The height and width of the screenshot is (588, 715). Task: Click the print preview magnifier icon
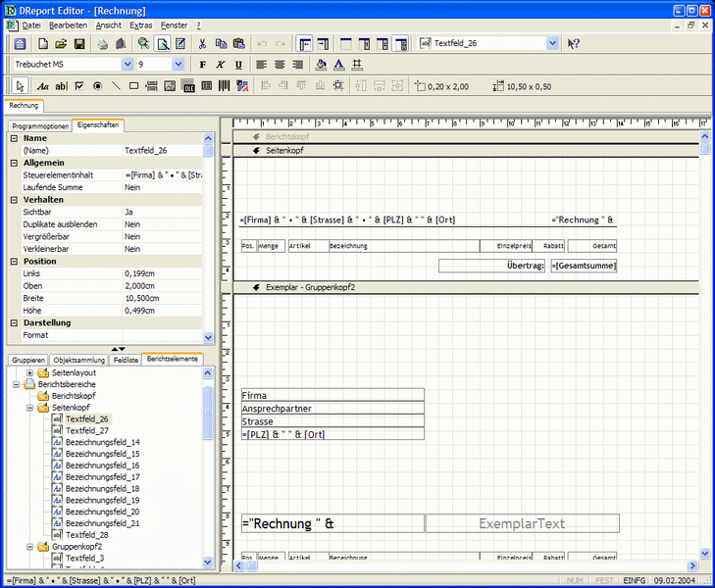143,44
